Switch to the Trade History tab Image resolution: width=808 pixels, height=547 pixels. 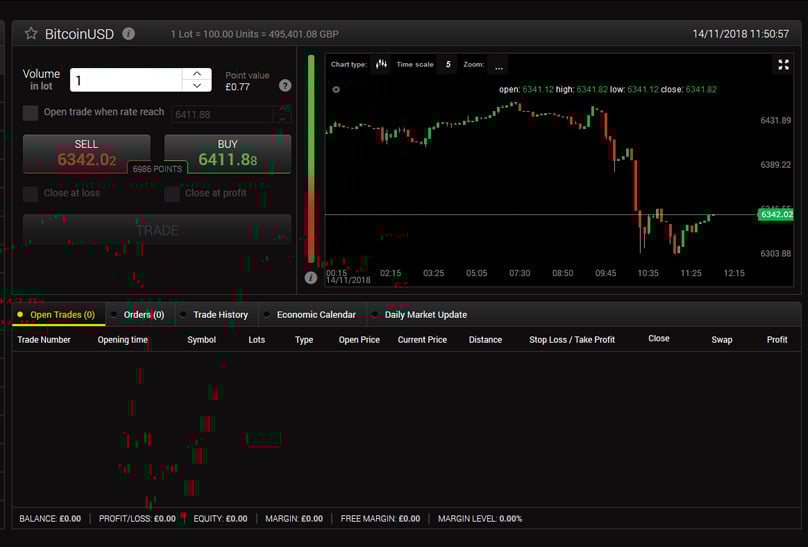pos(220,315)
